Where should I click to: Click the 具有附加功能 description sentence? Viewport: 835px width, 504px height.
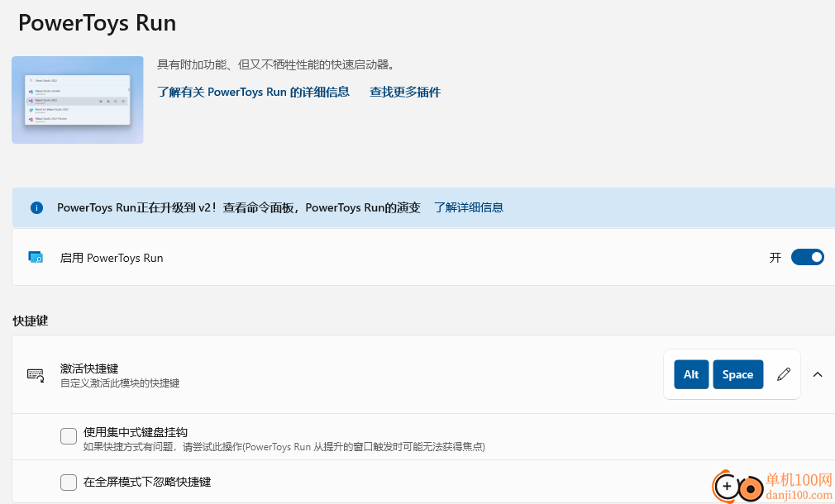276,65
